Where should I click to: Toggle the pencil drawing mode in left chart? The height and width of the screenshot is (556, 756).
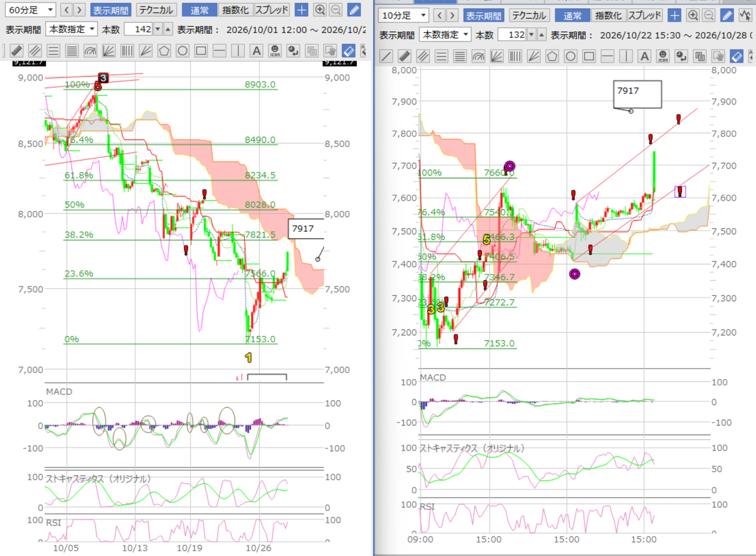tap(354, 9)
